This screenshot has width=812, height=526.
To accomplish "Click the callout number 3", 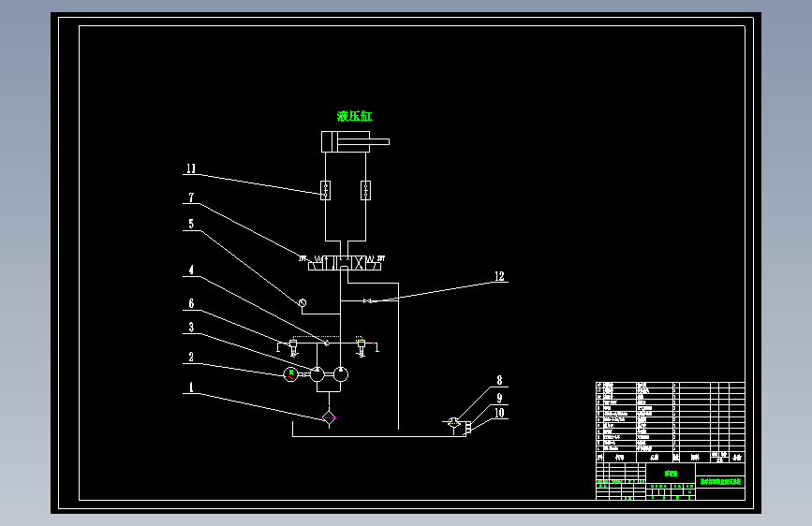I will click(191, 328).
